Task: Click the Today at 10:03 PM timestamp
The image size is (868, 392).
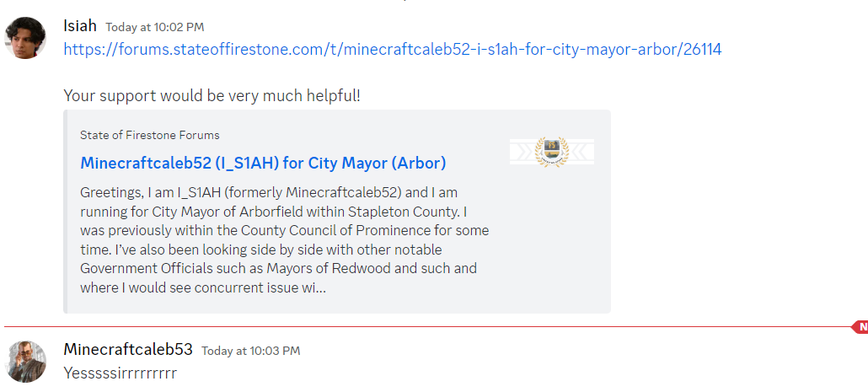Action: click(x=251, y=351)
